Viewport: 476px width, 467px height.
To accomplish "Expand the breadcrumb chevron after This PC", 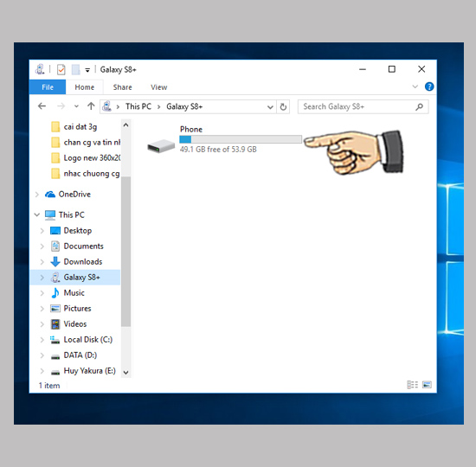I will (158, 107).
